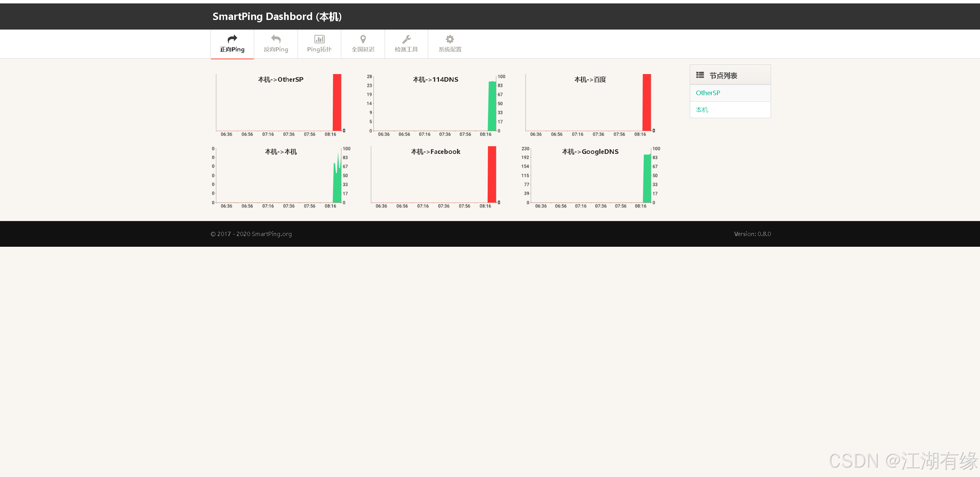Select 本机 in the node list
The image size is (980, 477).
click(x=702, y=110)
